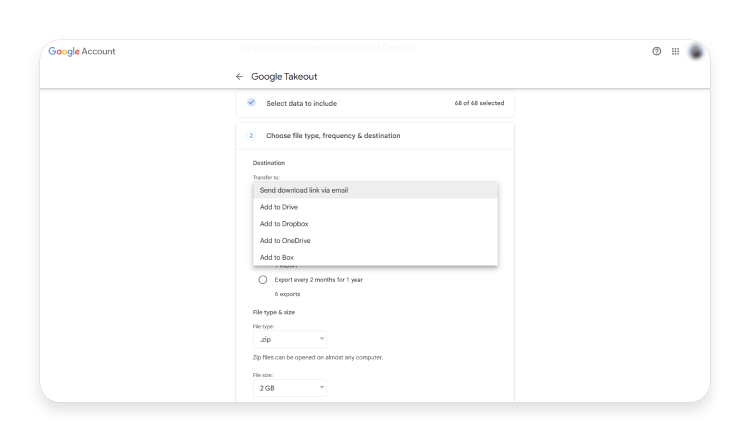Choose Add to Box option
751x443 pixels.
pos(376,257)
